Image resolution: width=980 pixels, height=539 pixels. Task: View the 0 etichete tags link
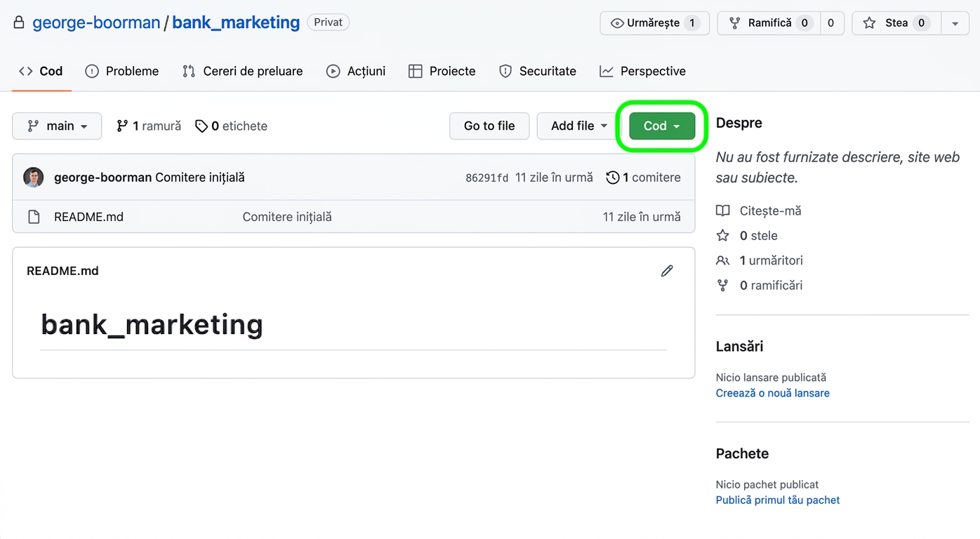click(x=231, y=126)
